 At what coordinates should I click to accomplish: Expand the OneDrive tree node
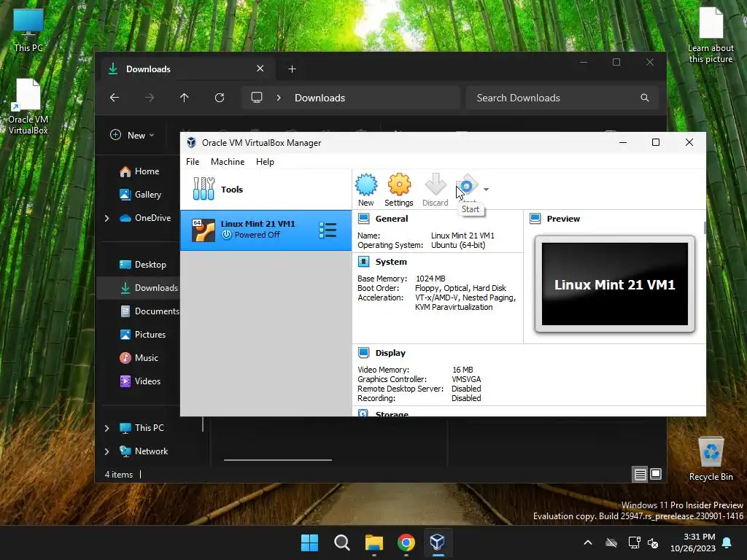click(107, 217)
